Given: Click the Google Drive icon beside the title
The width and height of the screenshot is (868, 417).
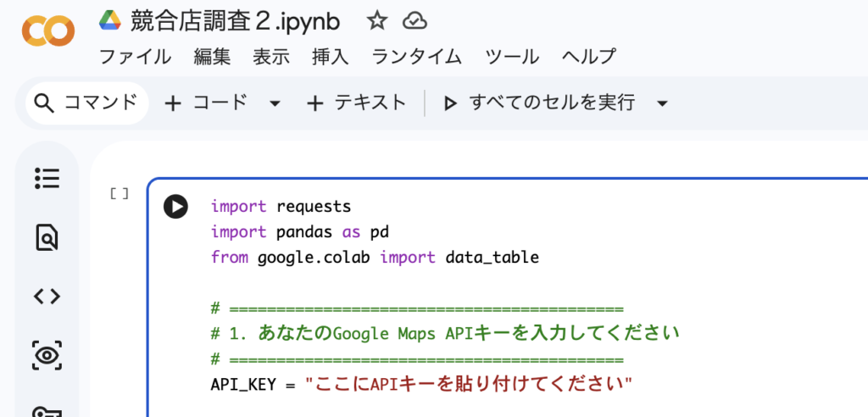Looking at the screenshot, I should (110, 19).
